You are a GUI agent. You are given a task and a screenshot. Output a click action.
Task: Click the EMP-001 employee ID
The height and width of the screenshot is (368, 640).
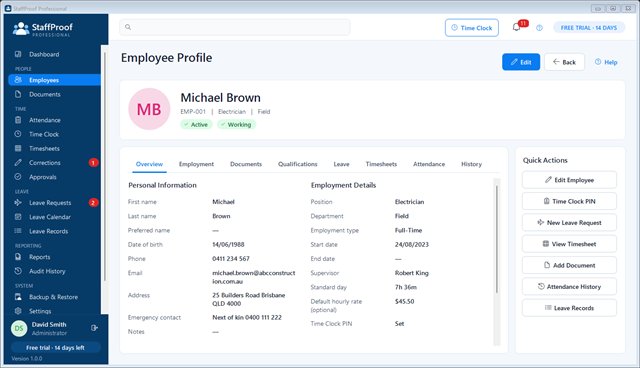point(193,111)
